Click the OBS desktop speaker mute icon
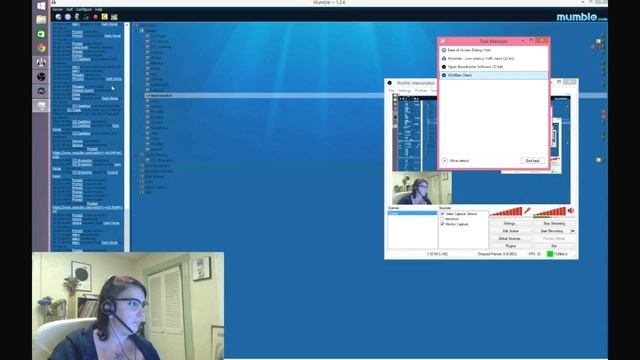Image resolution: width=640 pixels, height=360 pixels. (x=571, y=211)
